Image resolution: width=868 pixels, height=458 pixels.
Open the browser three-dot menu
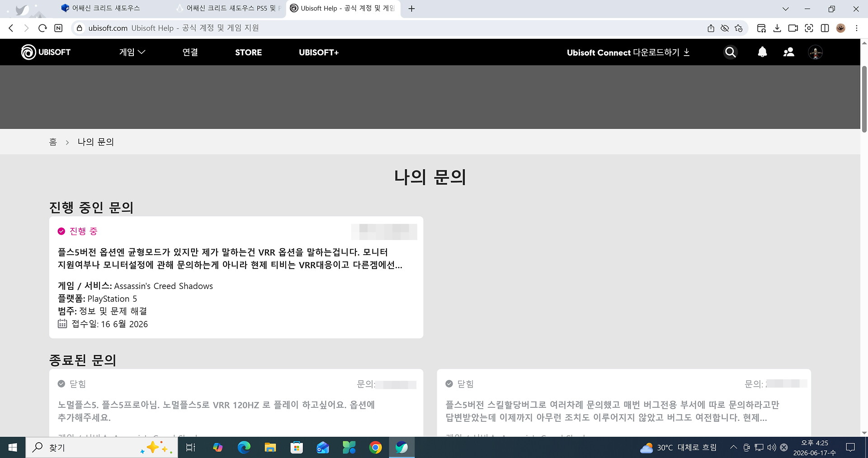(x=857, y=28)
